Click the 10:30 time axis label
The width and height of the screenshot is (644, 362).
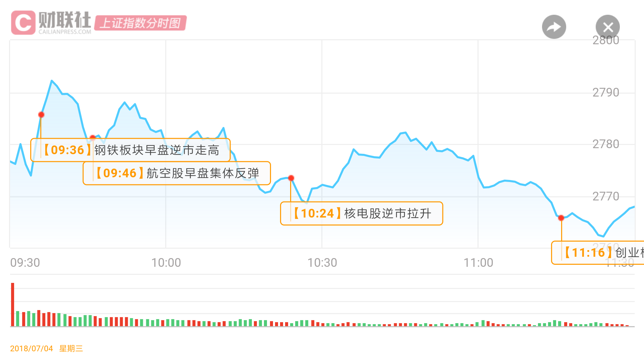(x=322, y=263)
